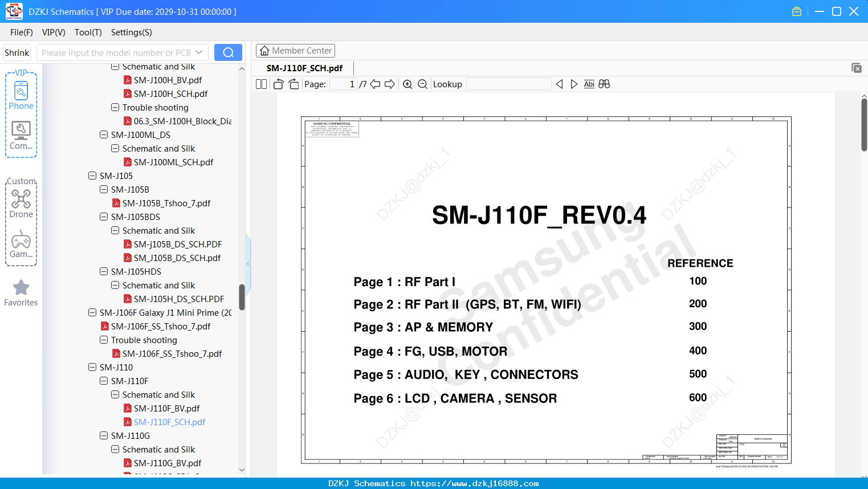Click the model number search input field
868x489 pixels.
point(116,52)
